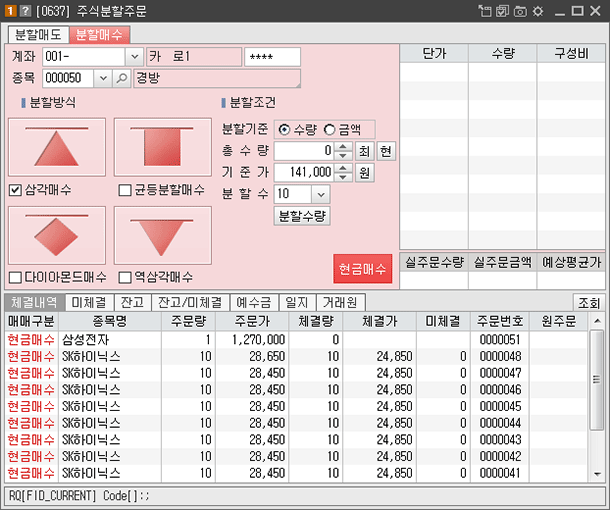Open the 미체결 tab
Screen dimensions: 610x510
click(x=88, y=302)
